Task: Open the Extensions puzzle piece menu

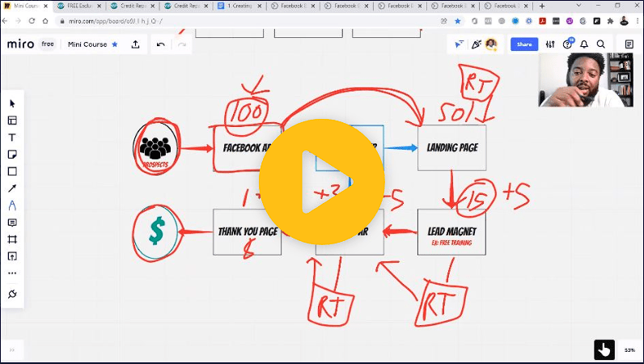Action: point(610,21)
